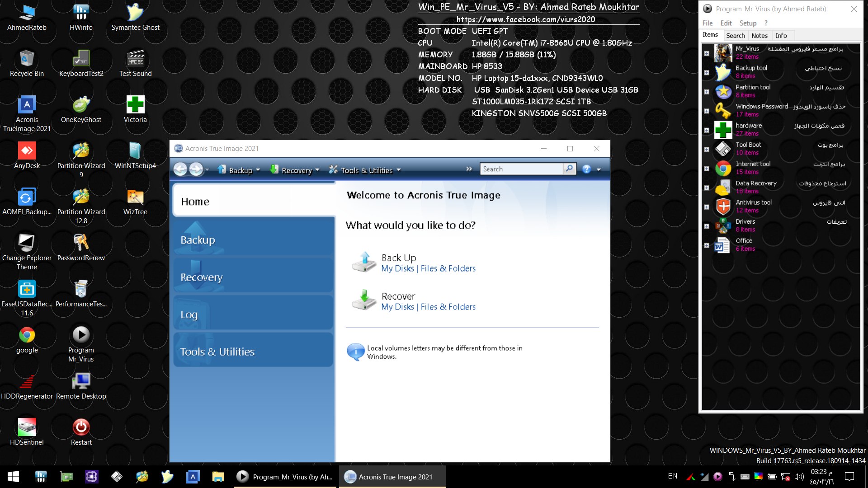Expand the Tool Boot tree group
Image resolution: width=868 pixels, height=488 pixels.
click(x=707, y=149)
